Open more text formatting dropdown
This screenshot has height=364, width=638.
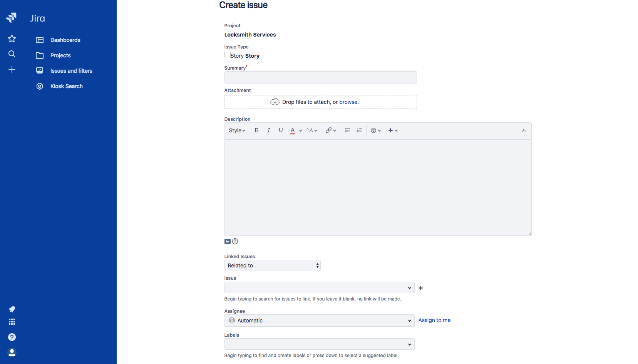coord(312,130)
